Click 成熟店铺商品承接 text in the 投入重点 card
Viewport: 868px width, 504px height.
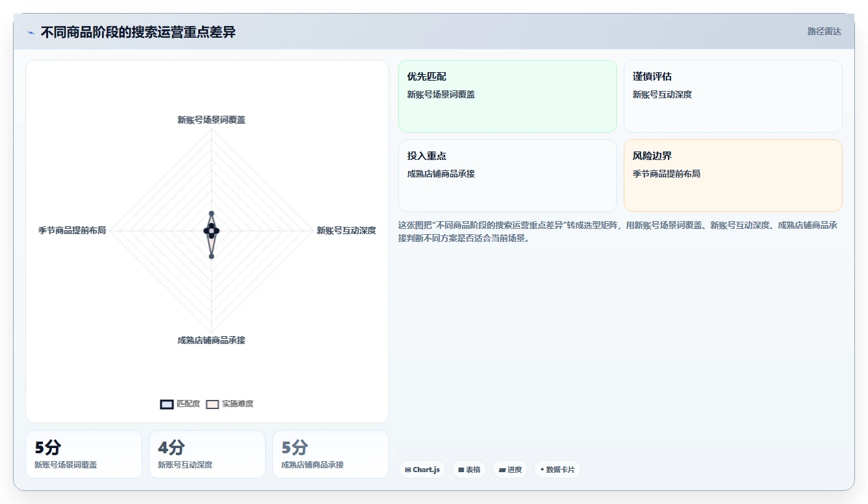pos(441,174)
